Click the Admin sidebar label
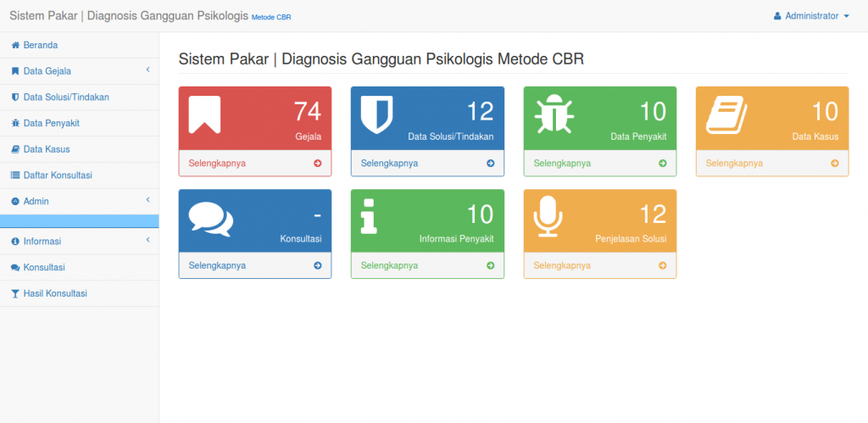This screenshot has height=423, width=868. tap(36, 202)
